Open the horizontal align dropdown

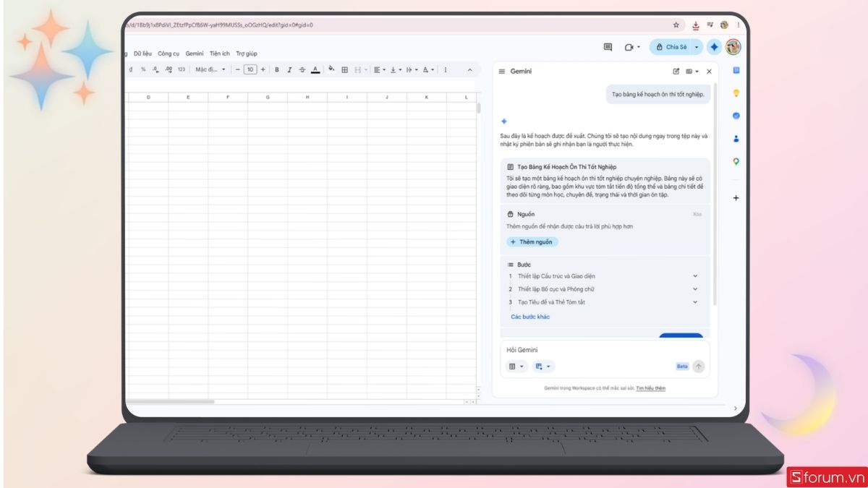(380, 69)
